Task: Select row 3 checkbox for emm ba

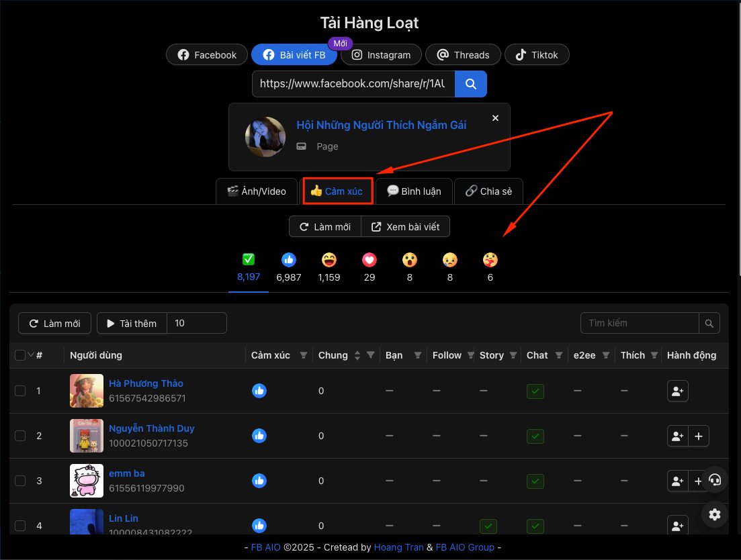Action: click(x=20, y=481)
